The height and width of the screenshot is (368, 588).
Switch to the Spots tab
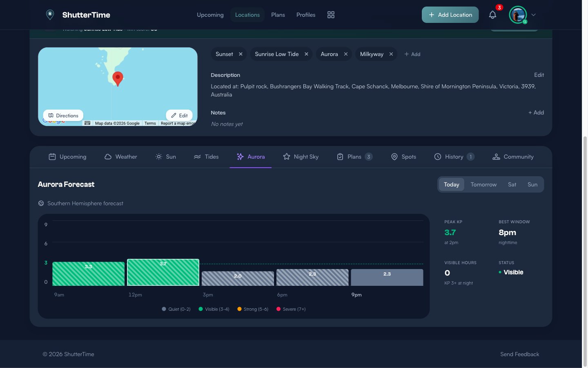point(404,157)
